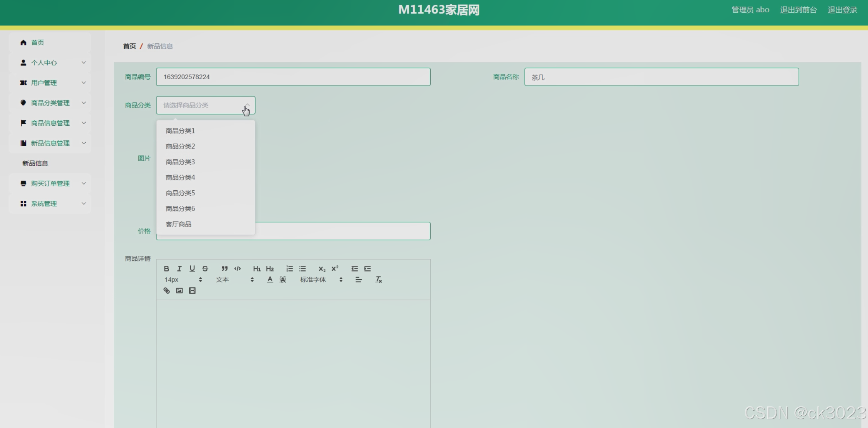Apply strikethrough in the rich text toolbar
This screenshot has height=428, width=868.
point(205,268)
